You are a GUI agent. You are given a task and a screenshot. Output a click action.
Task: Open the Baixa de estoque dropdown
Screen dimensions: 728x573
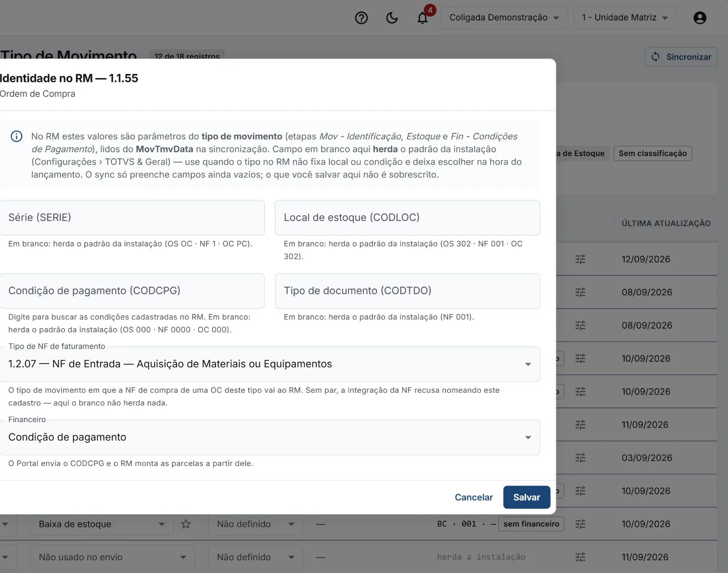click(101, 524)
